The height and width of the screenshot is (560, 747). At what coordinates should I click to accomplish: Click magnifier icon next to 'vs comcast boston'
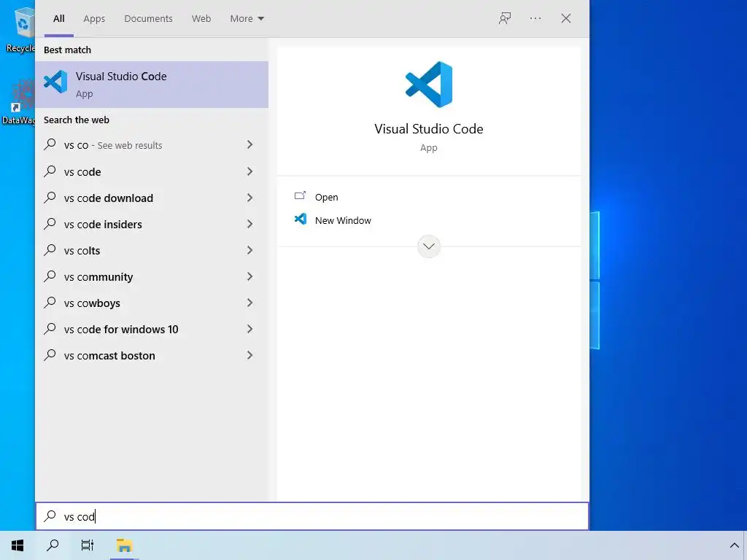[50, 355]
